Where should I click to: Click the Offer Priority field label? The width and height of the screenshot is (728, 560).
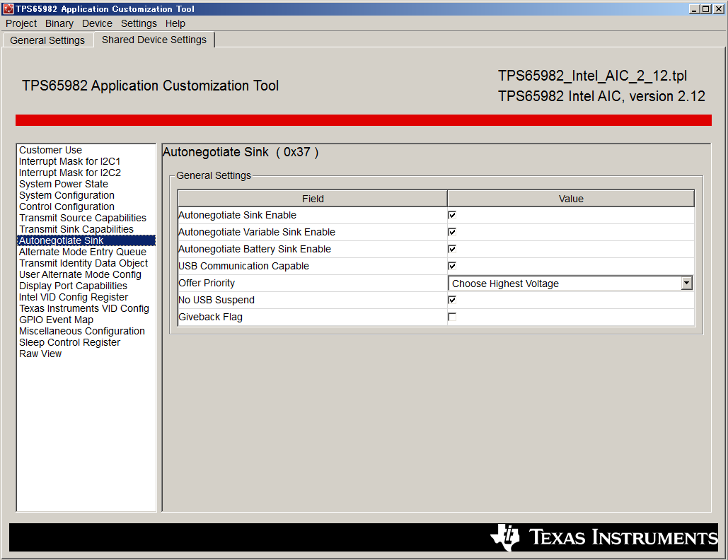click(x=207, y=283)
